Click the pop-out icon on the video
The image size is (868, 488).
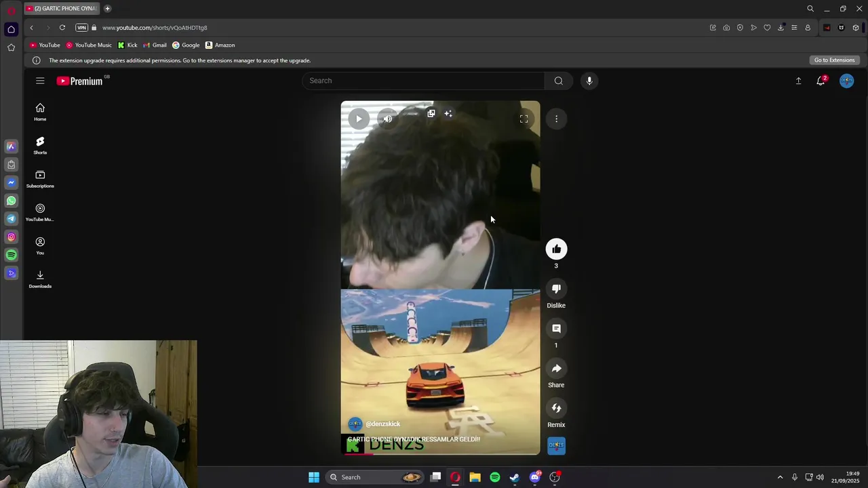[431, 113]
